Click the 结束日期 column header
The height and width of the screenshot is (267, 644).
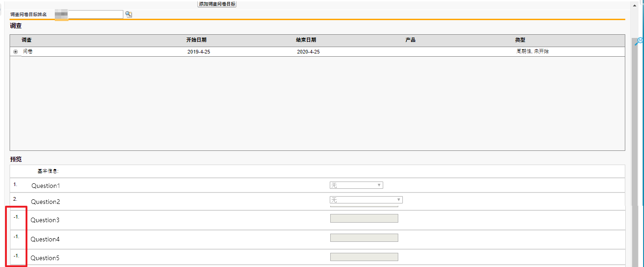tap(306, 40)
